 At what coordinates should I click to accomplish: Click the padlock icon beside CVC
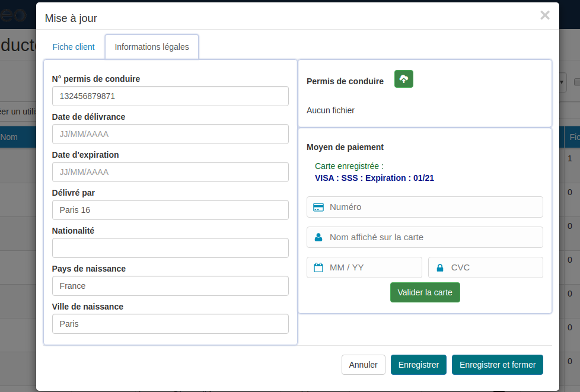(440, 267)
